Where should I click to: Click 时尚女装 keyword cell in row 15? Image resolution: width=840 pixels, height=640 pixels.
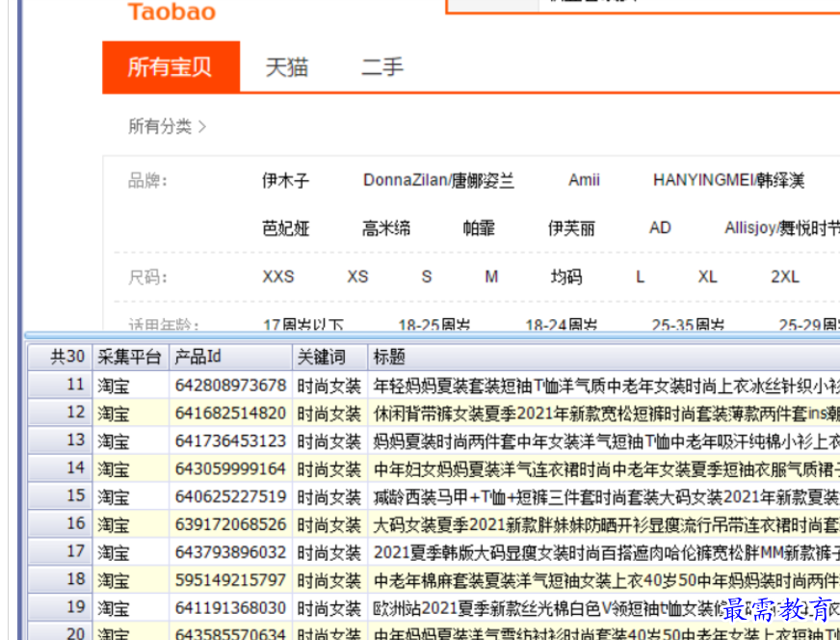pyautogui.click(x=329, y=497)
